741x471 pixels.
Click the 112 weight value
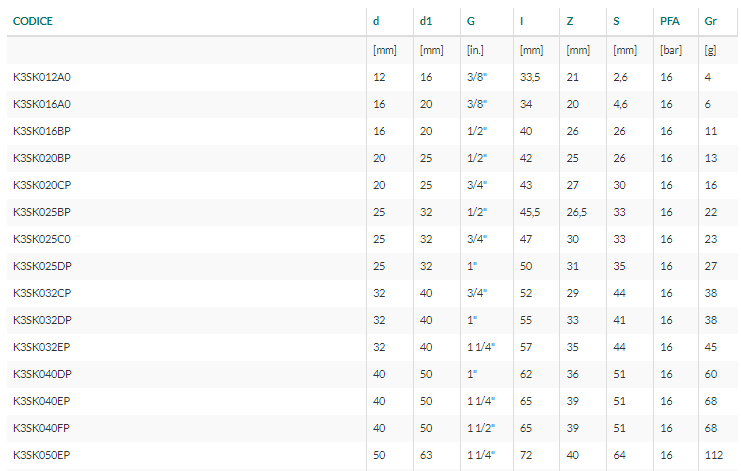point(714,455)
